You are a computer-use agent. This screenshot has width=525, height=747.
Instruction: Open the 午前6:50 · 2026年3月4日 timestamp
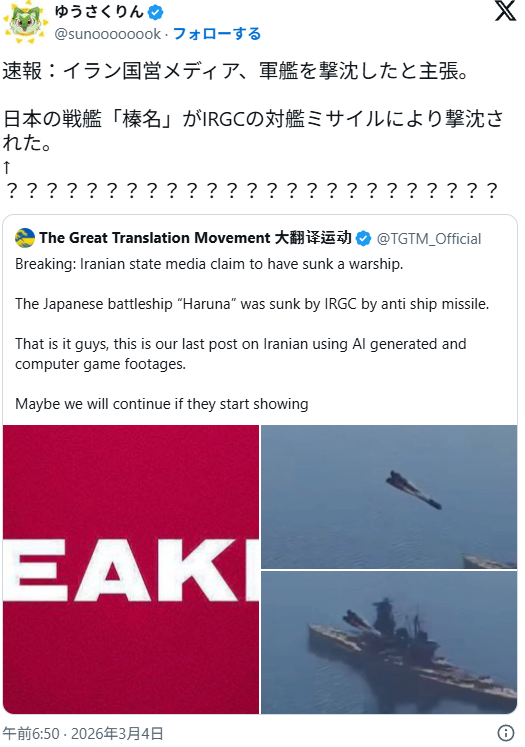[83, 733]
